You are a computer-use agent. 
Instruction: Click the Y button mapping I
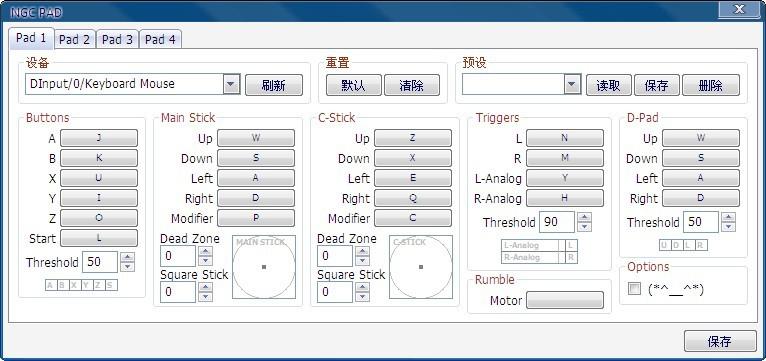click(x=99, y=198)
